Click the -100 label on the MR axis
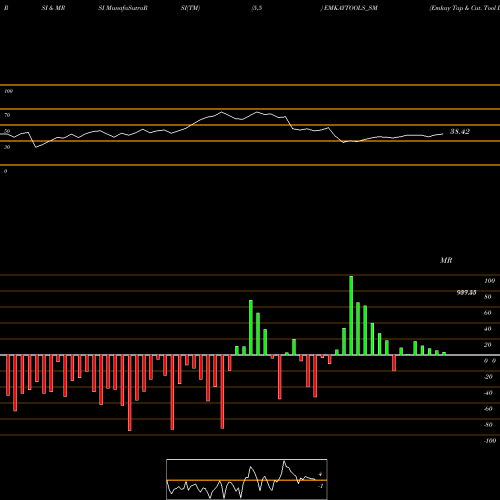 (x=490, y=441)
